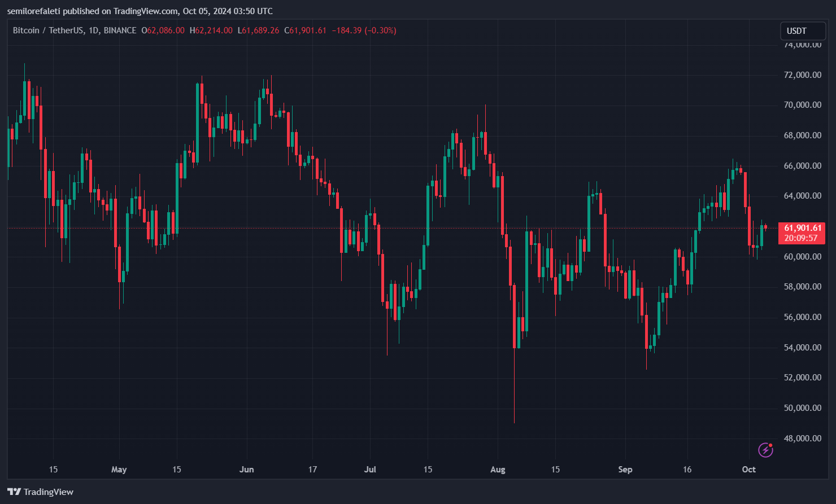Click the 66,000.00 price axis label
The height and width of the screenshot is (504, 836).
pos(802,166)
